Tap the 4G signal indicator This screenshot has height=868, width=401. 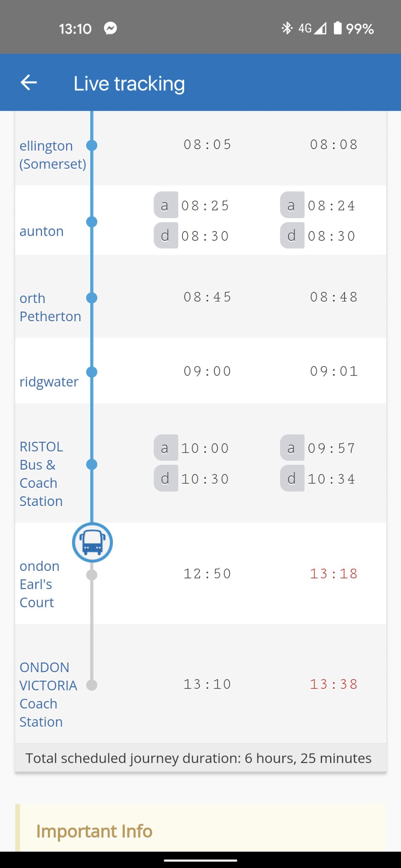click(312, 28)
